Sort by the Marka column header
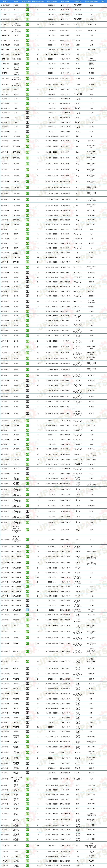This screenshot has width=107, height=868. (x=5, y=2)
